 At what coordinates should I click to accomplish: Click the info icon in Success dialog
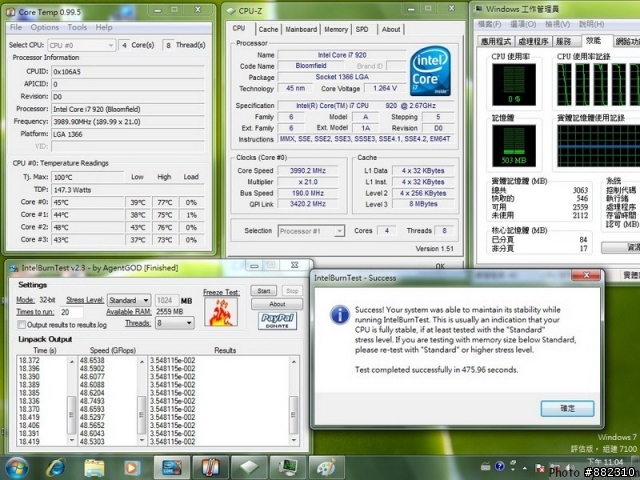click(340, 315)
